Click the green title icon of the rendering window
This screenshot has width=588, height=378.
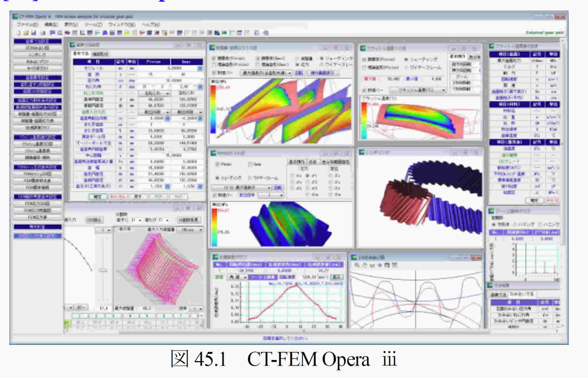362,152
